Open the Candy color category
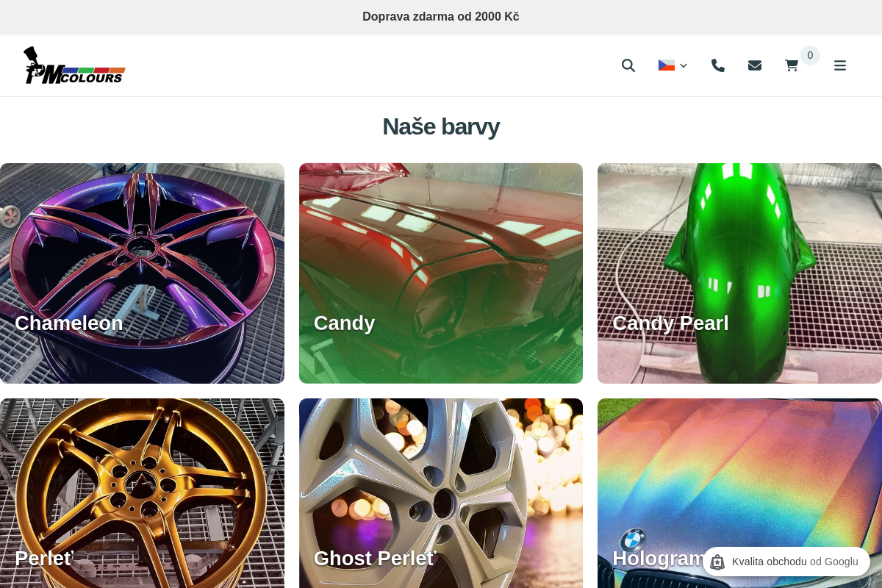 tap(441, 250)
